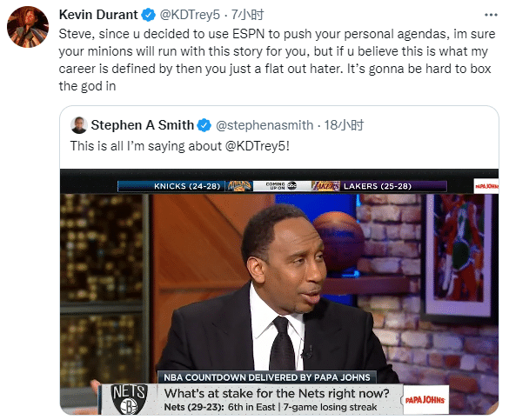Click Kevin Durant's tweet body text
The image size is (509, 420).
pos(277,60)
